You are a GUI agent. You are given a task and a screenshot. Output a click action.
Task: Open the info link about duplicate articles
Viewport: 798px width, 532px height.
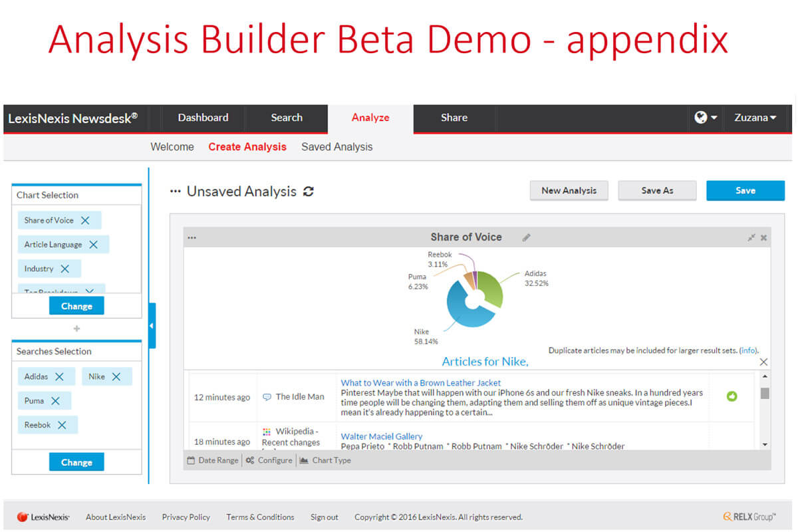click(x=748, y=350)
